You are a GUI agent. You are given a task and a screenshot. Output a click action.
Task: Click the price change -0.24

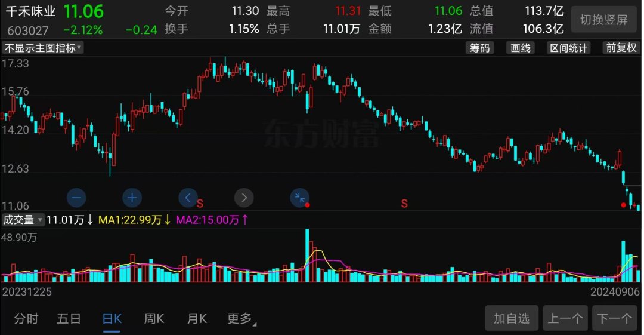click(x=141, y=30)
